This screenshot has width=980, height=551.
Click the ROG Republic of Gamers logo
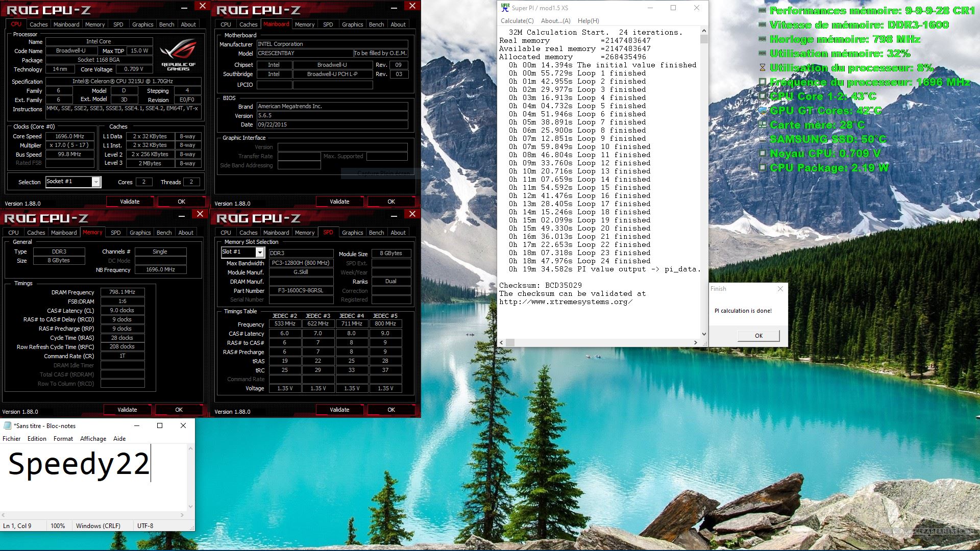click(178, 55)
